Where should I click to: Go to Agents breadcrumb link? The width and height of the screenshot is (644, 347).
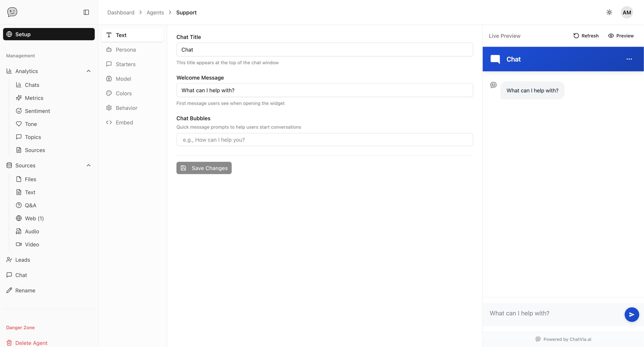[155, 12]
